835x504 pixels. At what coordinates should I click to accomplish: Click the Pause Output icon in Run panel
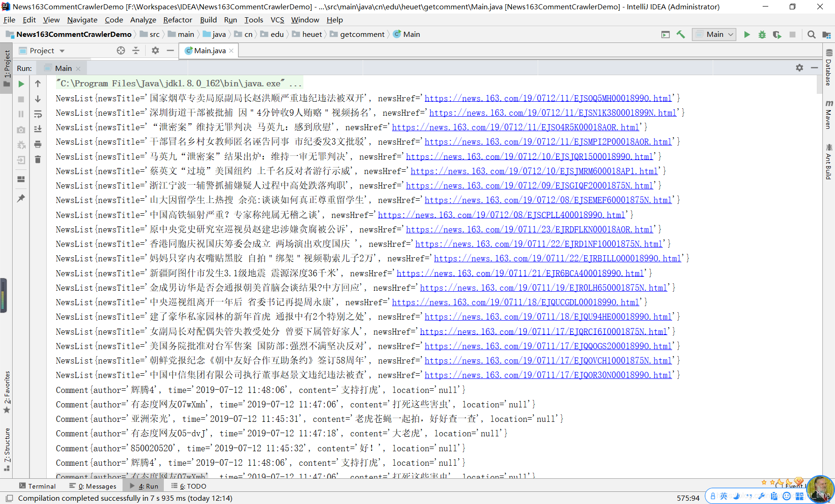point(21,114)
